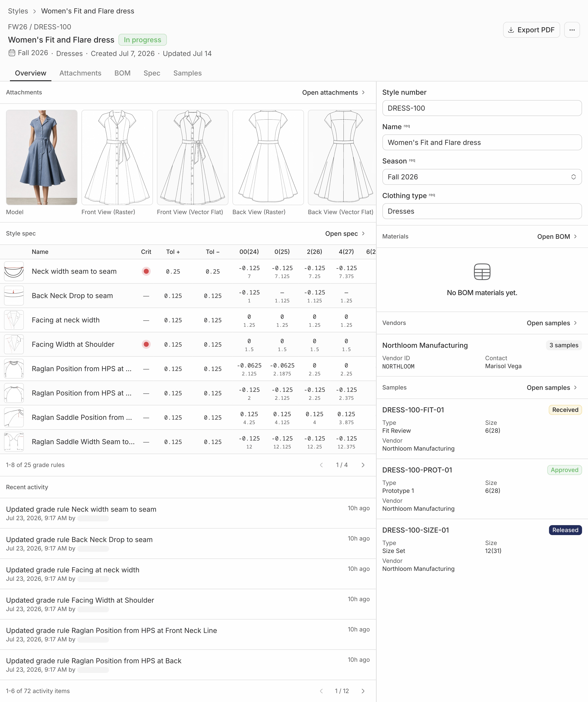Click the Raglan Saddle Position sketch icon

click(x=14, y=417)
